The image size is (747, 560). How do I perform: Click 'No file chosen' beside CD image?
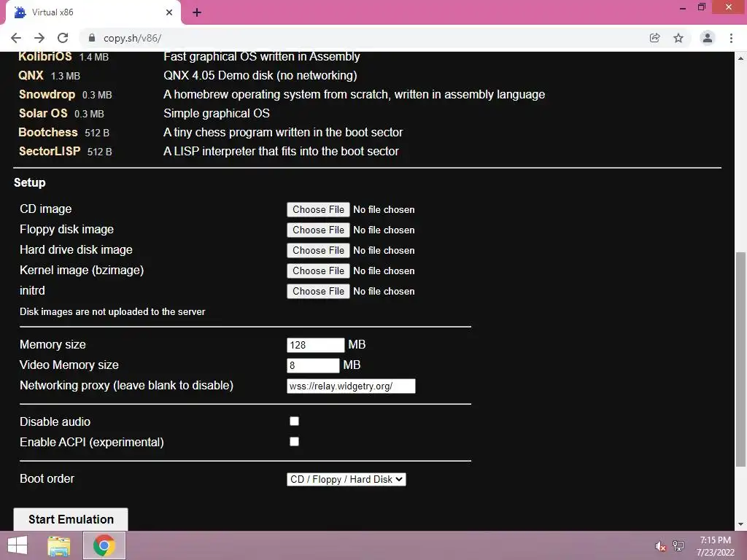click(x=384, y=209)
